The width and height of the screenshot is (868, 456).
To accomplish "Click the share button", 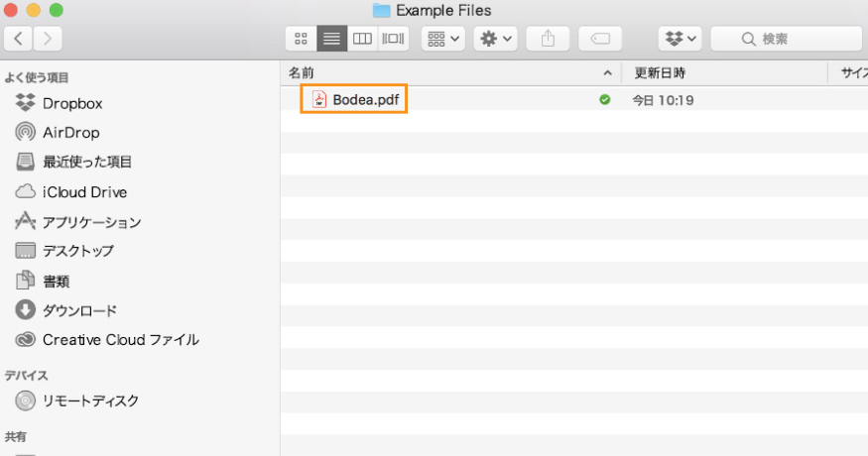I will click(x=548, y=39).
